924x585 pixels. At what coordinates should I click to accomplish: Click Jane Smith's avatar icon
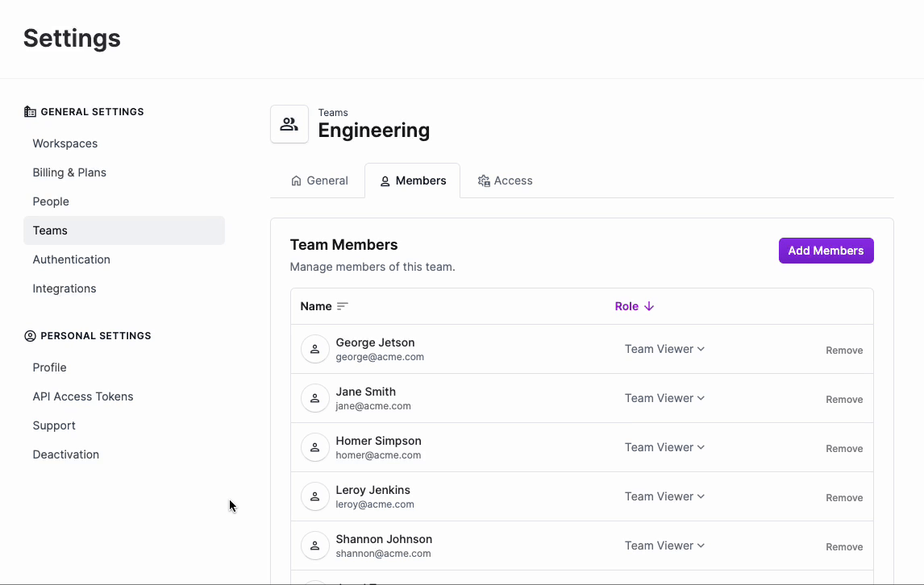tap(314, 397)
